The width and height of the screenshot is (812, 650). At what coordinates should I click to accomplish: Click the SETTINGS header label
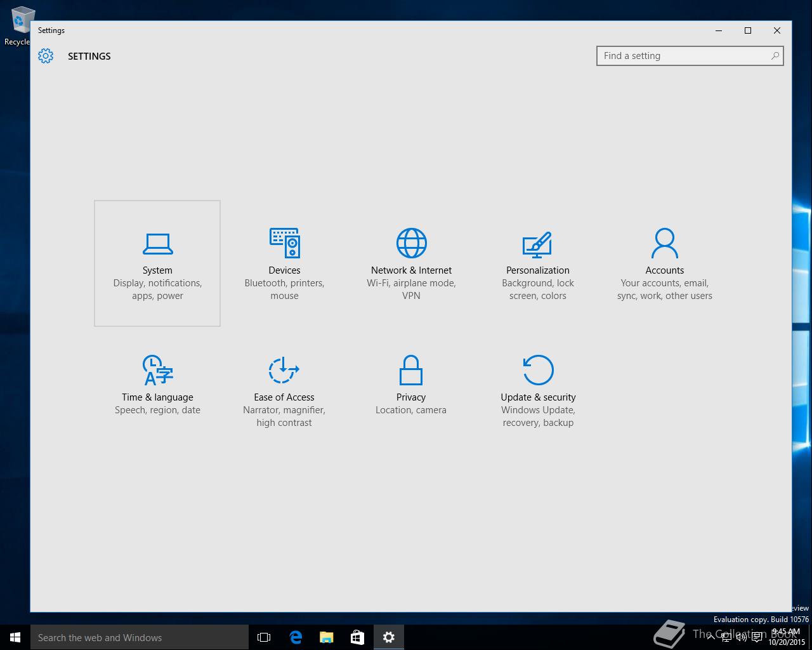tap(89, 56)
